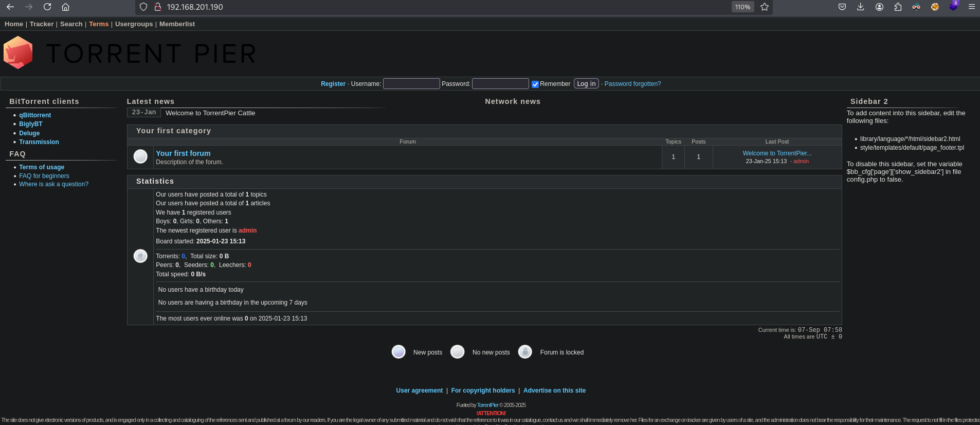This screenshot has height=425, width=980.
Task: Open the Firefox account icon
Action: pyautogui.click(x=879, y=7)
